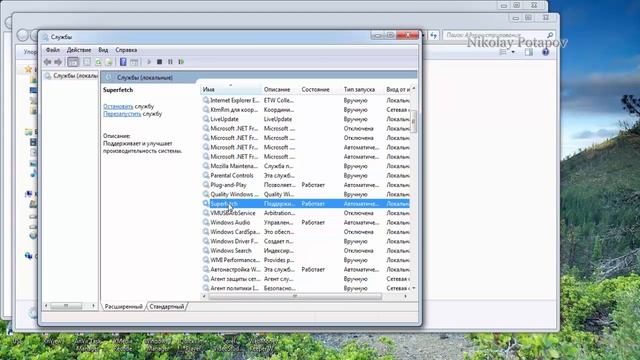The image size is (640, 360).
Task: Click the gear icon beside Windows Search
Action: coord(206,251)
